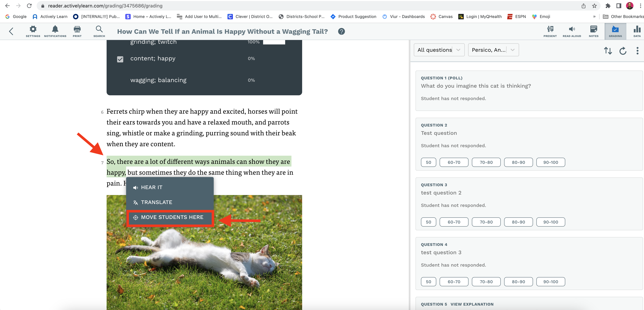The height and width of the screenshot is (310, 644).
Task: Click the help question mark icon
Action: 341,32
